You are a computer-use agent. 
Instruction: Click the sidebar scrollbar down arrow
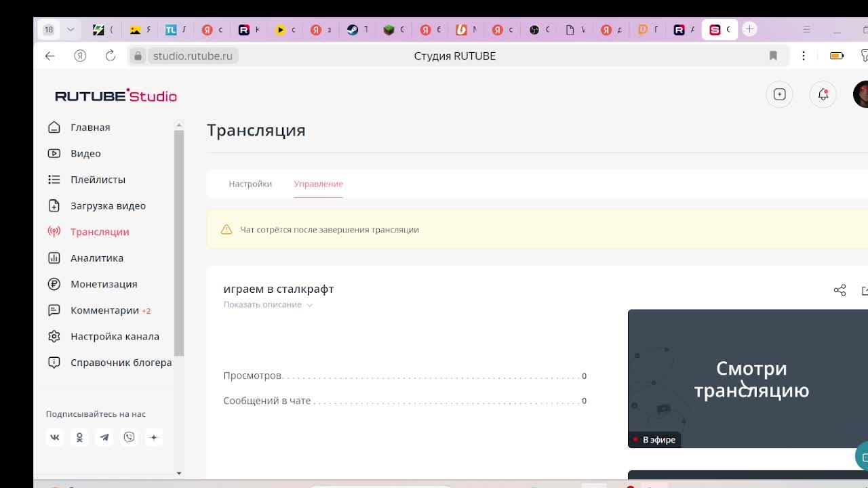pos(179,473)
